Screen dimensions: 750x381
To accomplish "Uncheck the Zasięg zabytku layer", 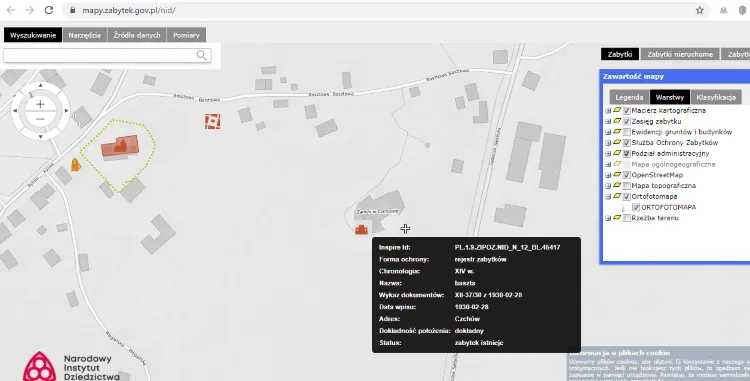I will 627,121.
